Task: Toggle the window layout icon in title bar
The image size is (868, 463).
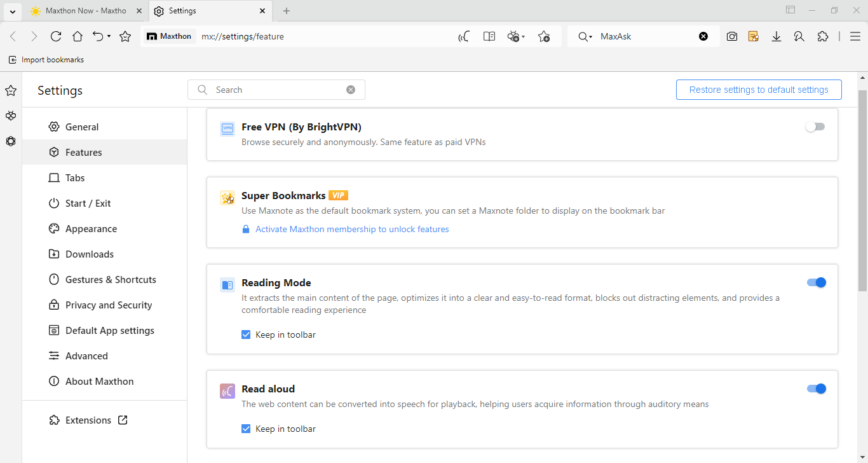Action: 790,10
